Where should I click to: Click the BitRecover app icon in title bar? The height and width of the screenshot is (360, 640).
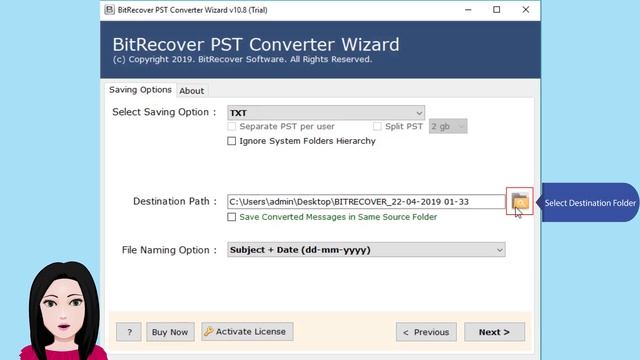click(x=109, y=9)
